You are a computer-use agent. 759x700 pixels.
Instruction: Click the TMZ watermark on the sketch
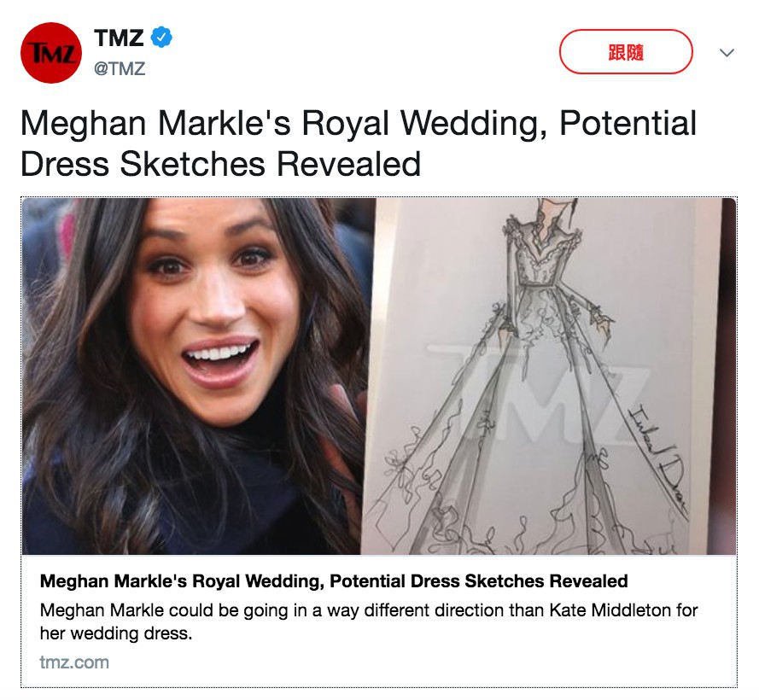[546, 394]
